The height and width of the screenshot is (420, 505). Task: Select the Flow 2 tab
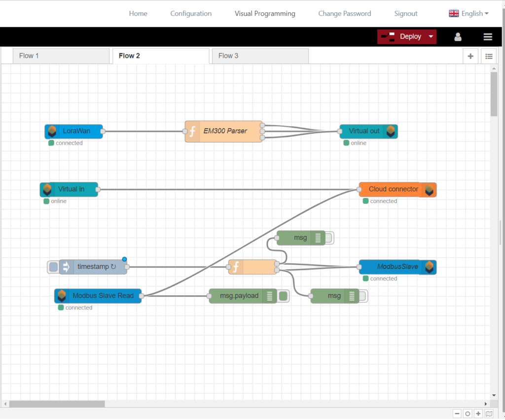coord(161,56)
